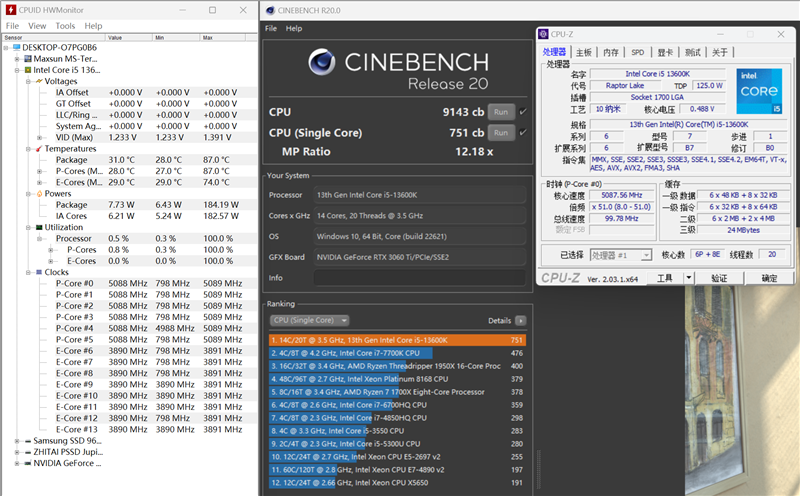The height and width of the screenshot is (496, 800).
Task: Toggle the checkbox next to CPU (Single Core)
Action: point(523,132)
